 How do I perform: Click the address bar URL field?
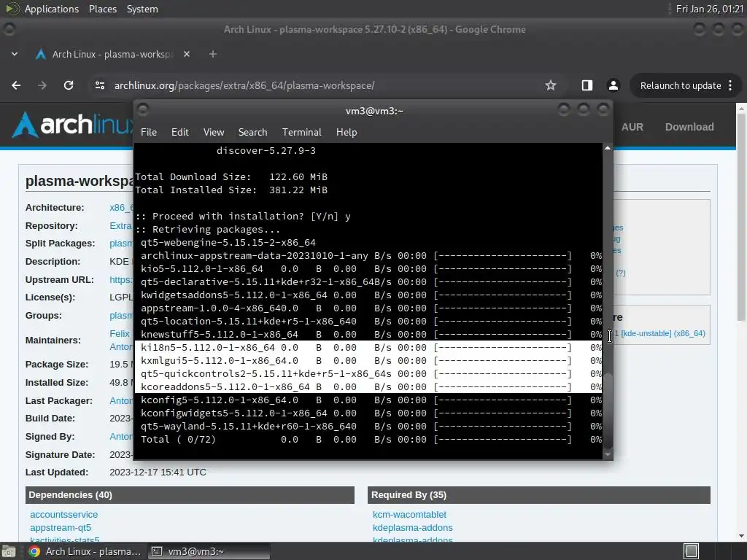coord(314,86)
